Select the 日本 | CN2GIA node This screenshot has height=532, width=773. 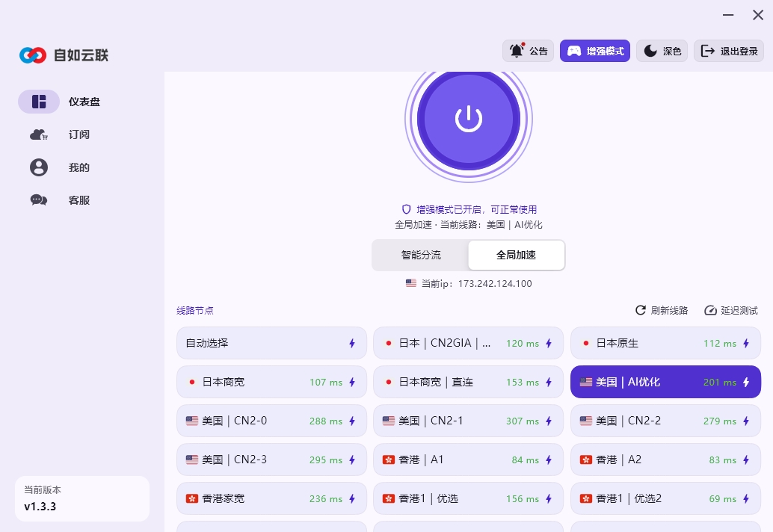tap(468, 343)
